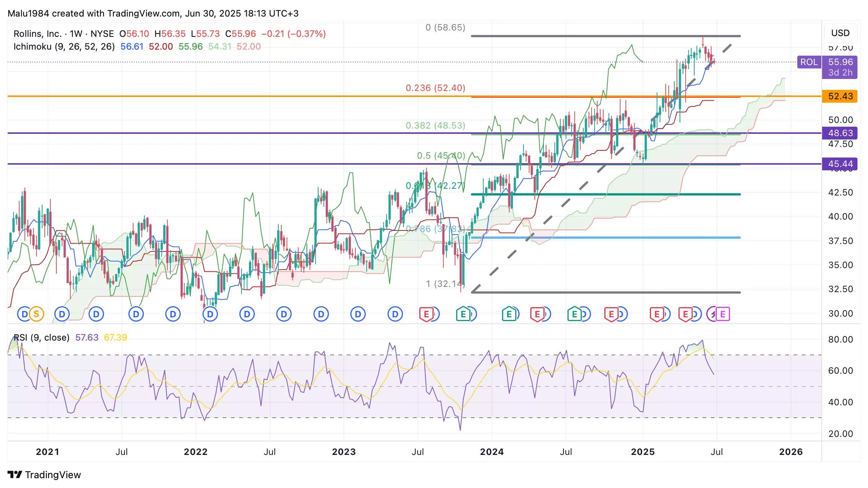Screen dimensions: 868x488
Task: Click the 2025 label on time axis
Action: [x=643, y=452]
